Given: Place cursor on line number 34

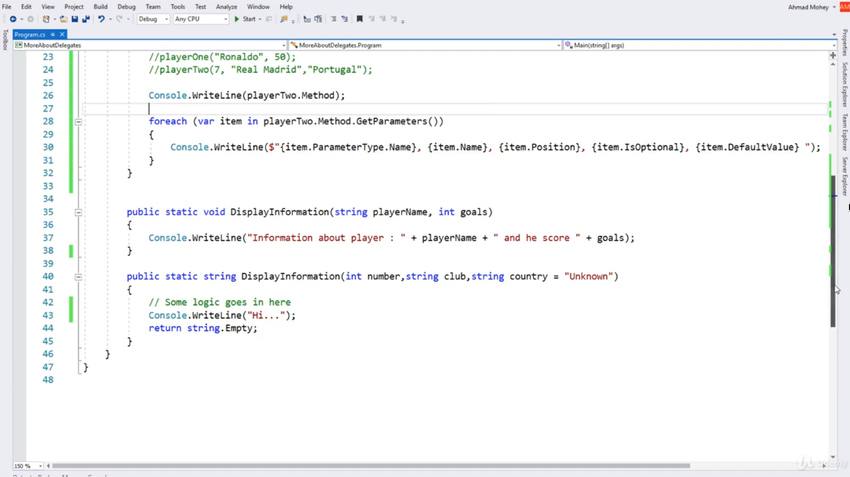Looking at the screenshot, I should click(x=48, y=199).
